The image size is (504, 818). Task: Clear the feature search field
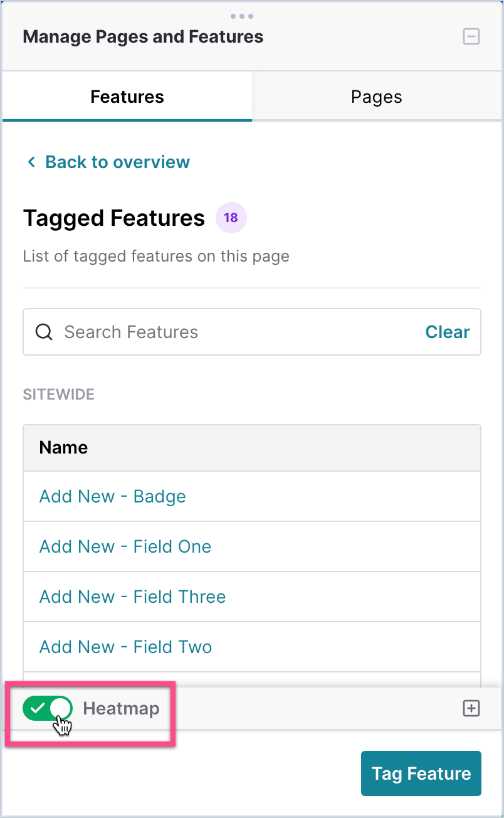coord(447,332)
